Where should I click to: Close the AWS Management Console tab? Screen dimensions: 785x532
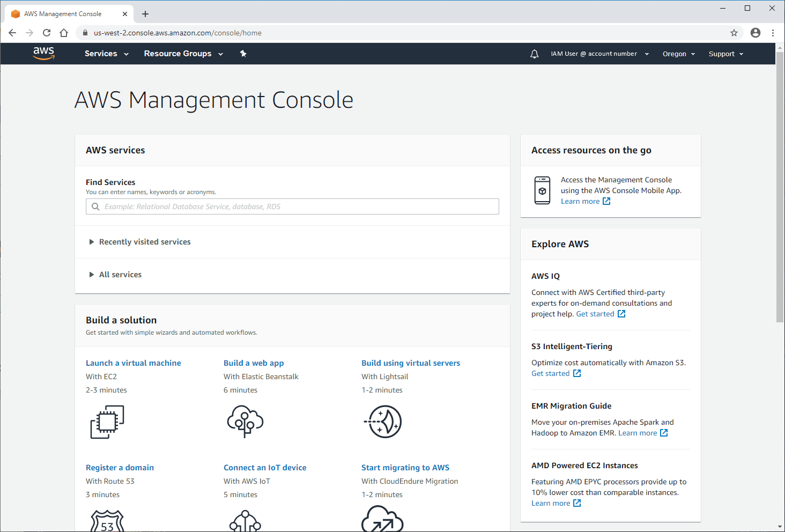pos(125,14)
